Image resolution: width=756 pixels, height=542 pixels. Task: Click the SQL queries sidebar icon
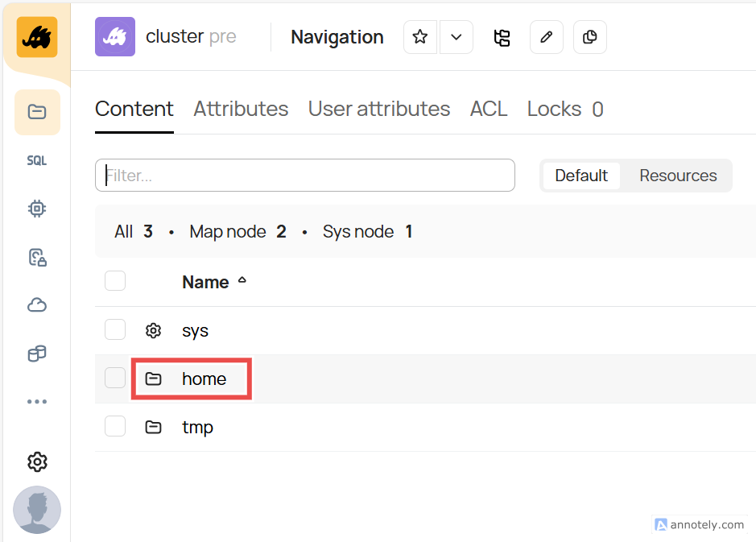click(x=36, y=160)
